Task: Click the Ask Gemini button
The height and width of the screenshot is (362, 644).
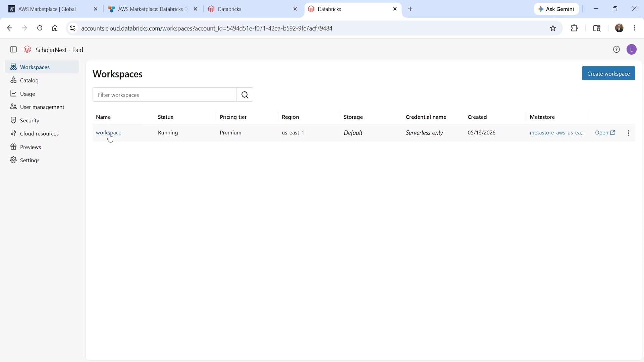Action: click(x=556, y=9)
